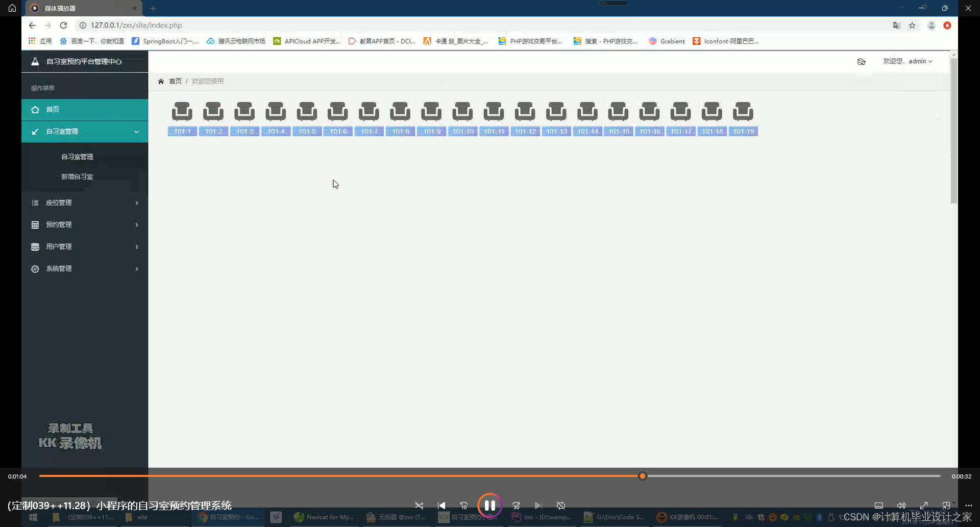980x527 pixels.
Task: Click the seat icon above 101-10
Action: [x=462, y=111]
